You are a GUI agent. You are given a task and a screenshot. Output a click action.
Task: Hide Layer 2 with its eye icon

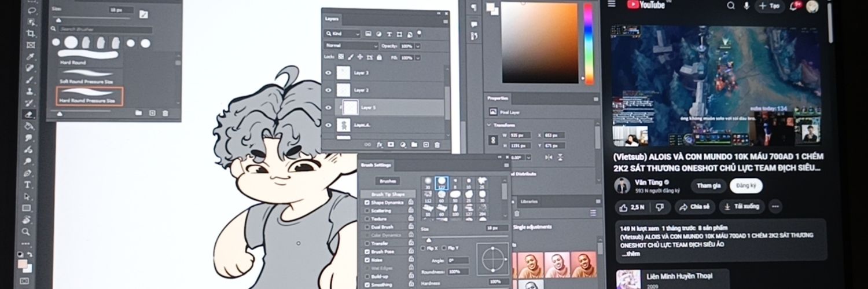[x=329, y=90]
